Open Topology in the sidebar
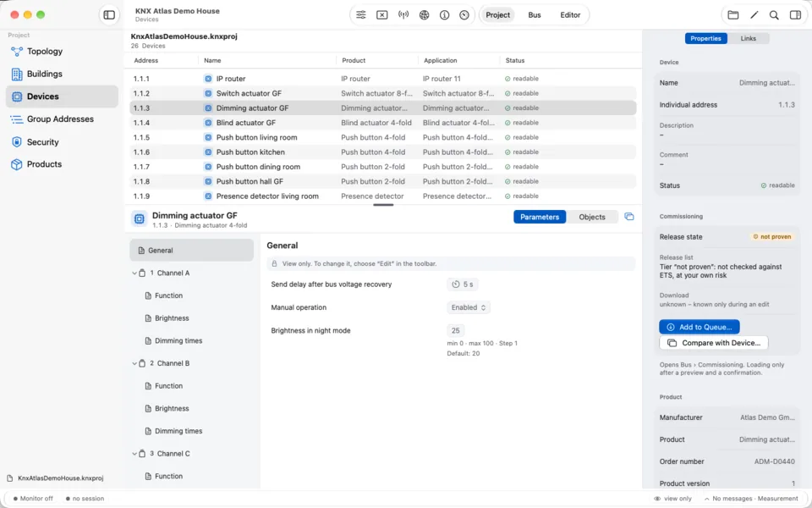812x508 pixels. click(x=62, y=52)
